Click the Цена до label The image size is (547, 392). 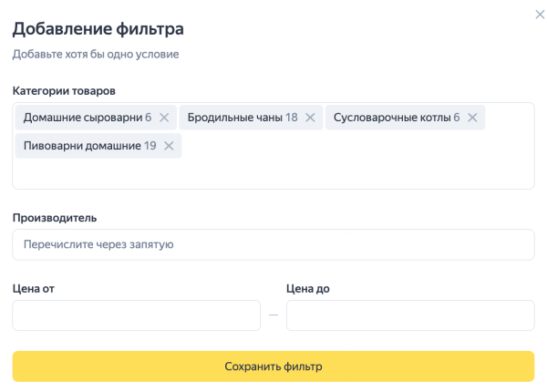pyautogui.click(x=307, y=289)
